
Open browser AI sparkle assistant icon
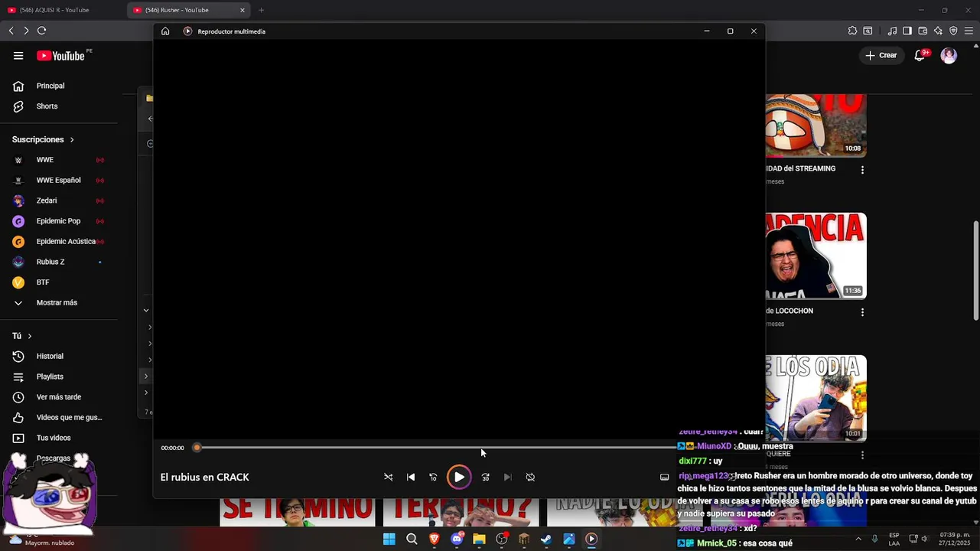coord(938,31)
